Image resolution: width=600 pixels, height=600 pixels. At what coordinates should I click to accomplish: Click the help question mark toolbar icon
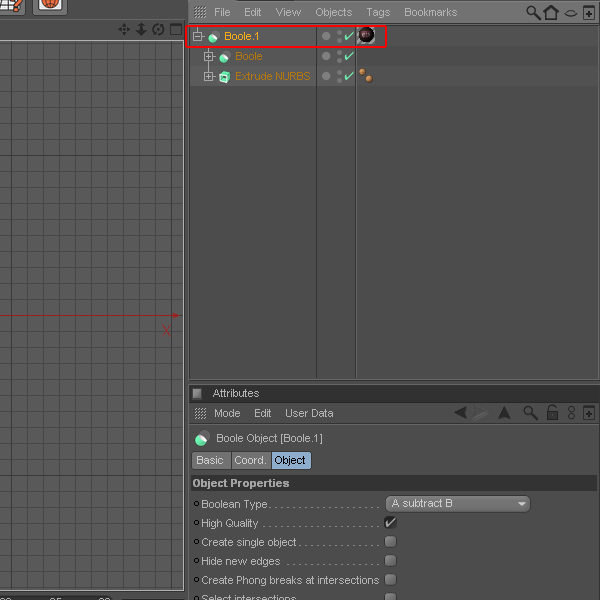point(11,5)
